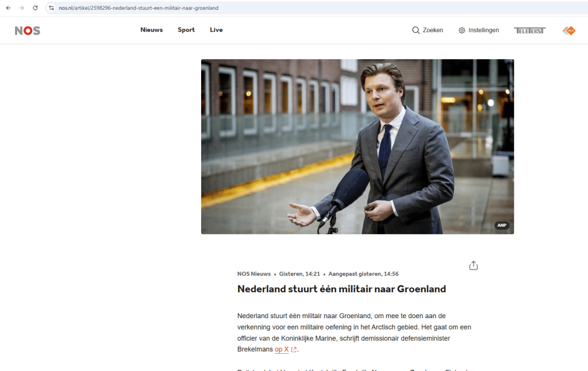
Task: Open the Sport menu item
Action: (x=186, y=30)
